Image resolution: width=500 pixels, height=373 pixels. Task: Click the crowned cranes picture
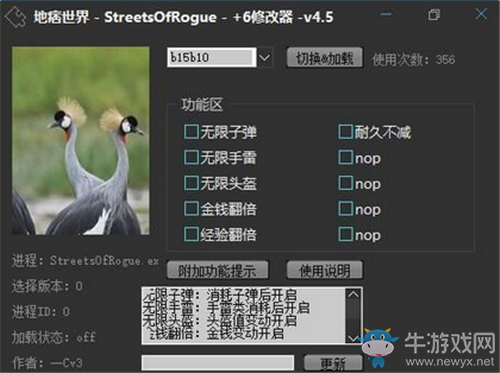pyautogui.click(x=81, y=141)
